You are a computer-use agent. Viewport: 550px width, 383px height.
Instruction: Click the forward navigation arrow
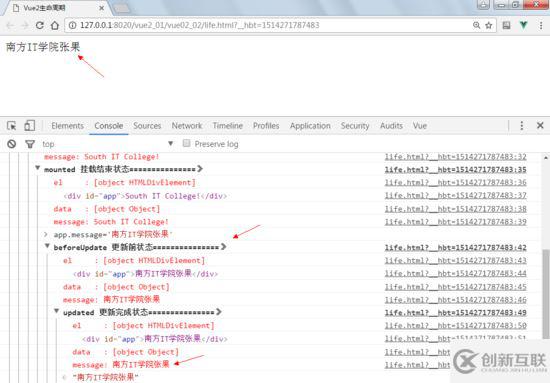click(25, 25)
